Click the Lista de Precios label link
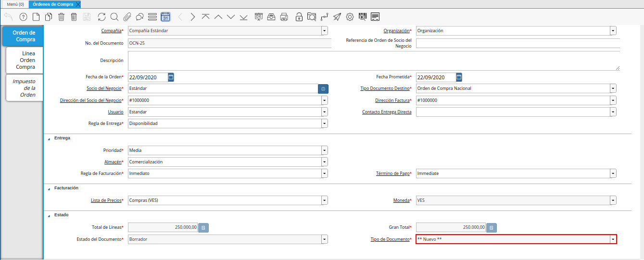This screenshot has width=644, height=260. coord(106,200)
